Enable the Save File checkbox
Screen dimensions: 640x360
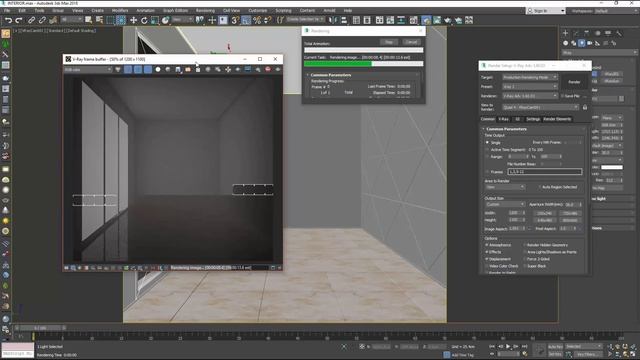point(562,96)
